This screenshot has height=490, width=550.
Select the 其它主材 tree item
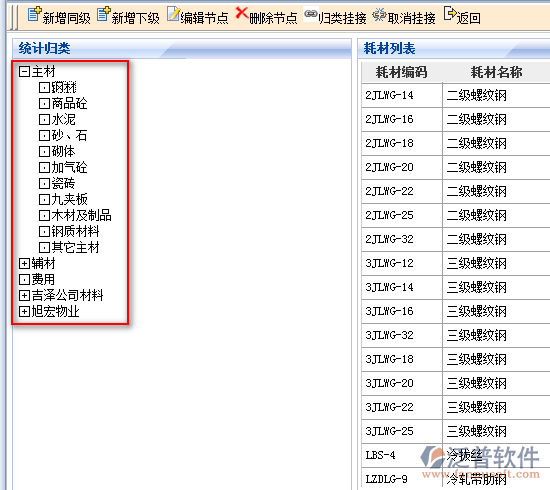point(75,248)
